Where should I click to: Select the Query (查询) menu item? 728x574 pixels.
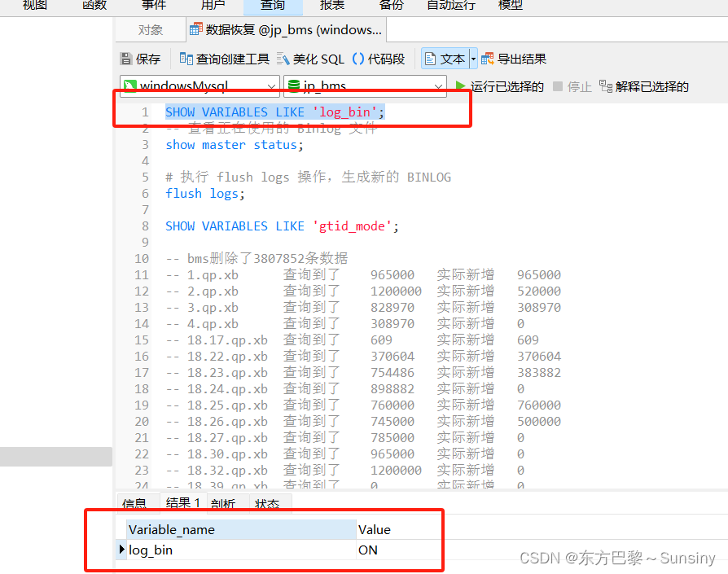point(273,7)
